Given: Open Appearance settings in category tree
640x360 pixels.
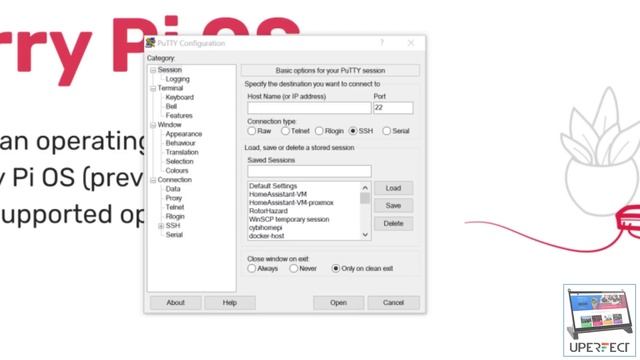Looking at the screenshot, I should coord(184,134).
